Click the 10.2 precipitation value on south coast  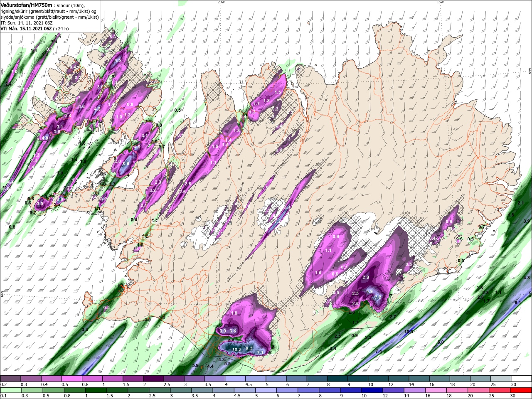(236, 350)
